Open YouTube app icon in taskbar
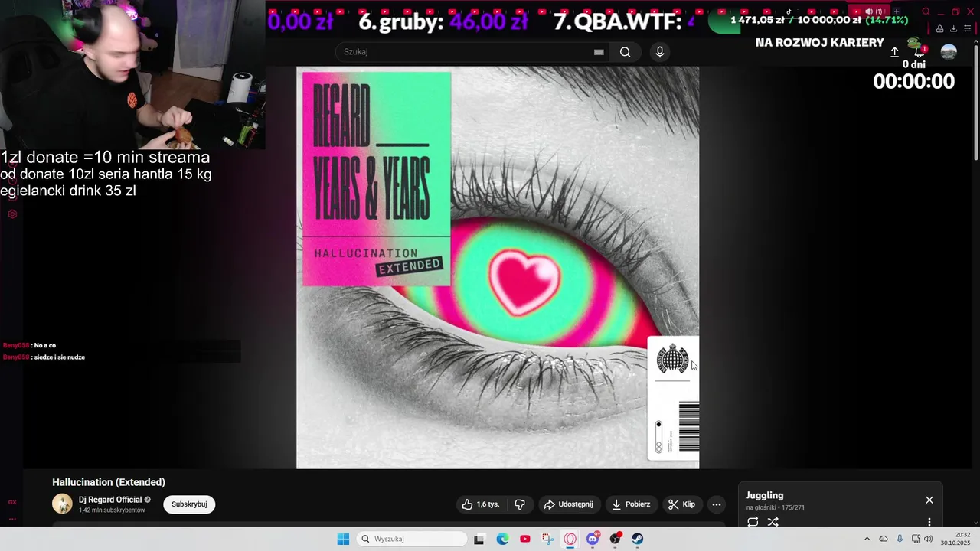Viewport: 980px width, 551px height. [x=524, y=539]
